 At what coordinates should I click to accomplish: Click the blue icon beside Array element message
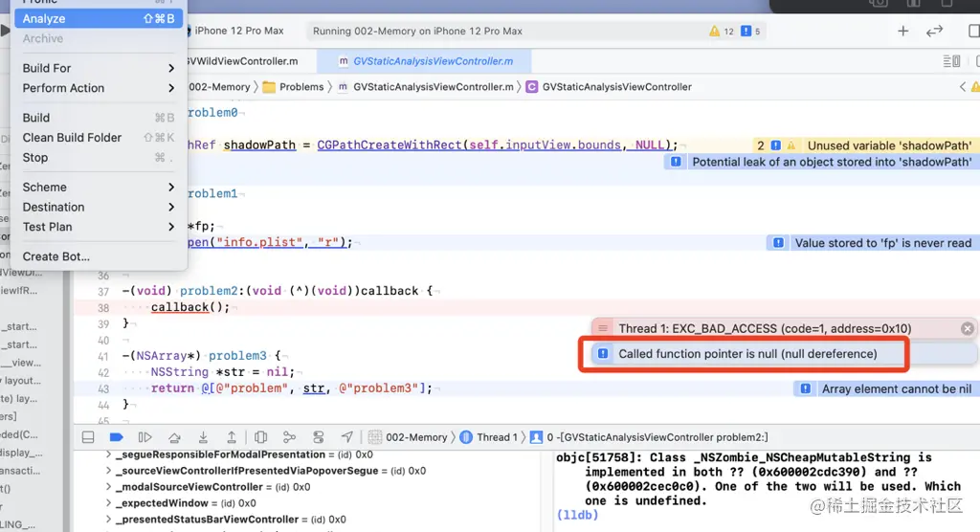pyautogui.click(x=806, y=388)
